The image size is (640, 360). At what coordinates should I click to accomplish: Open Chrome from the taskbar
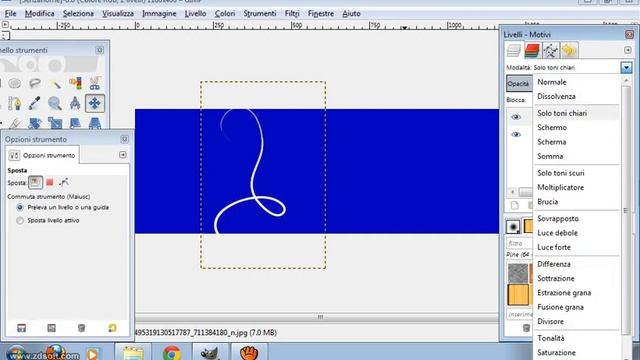[172, 352]
